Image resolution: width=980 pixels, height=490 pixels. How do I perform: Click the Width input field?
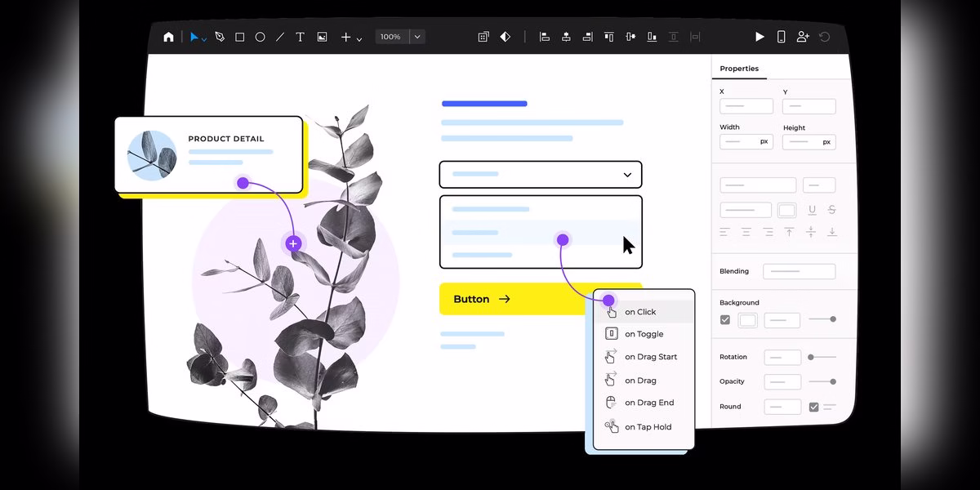(x=746, y=141)
